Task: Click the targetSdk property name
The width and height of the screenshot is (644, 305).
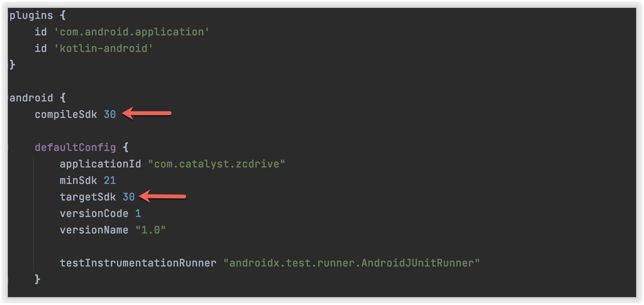Action: [x=88, y=197]
